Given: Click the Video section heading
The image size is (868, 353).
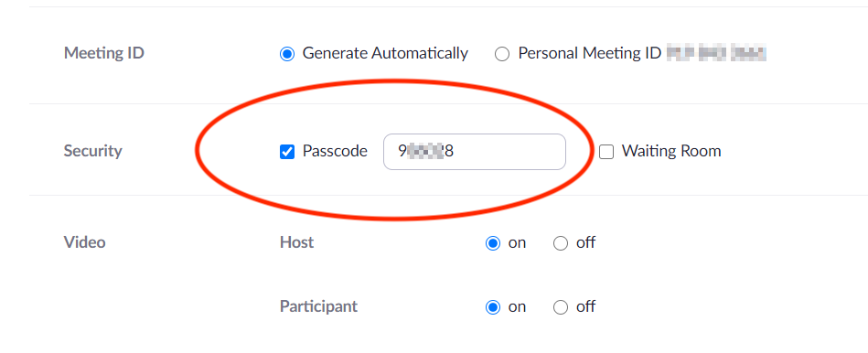Looking at the screenshot, I should [85, 242].
